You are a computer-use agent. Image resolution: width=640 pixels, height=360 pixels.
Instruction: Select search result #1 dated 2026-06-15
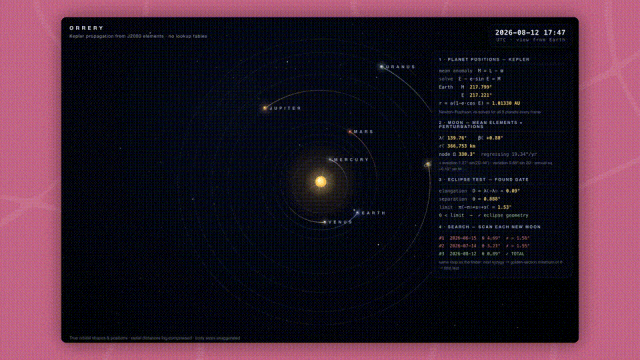[484, 238]
